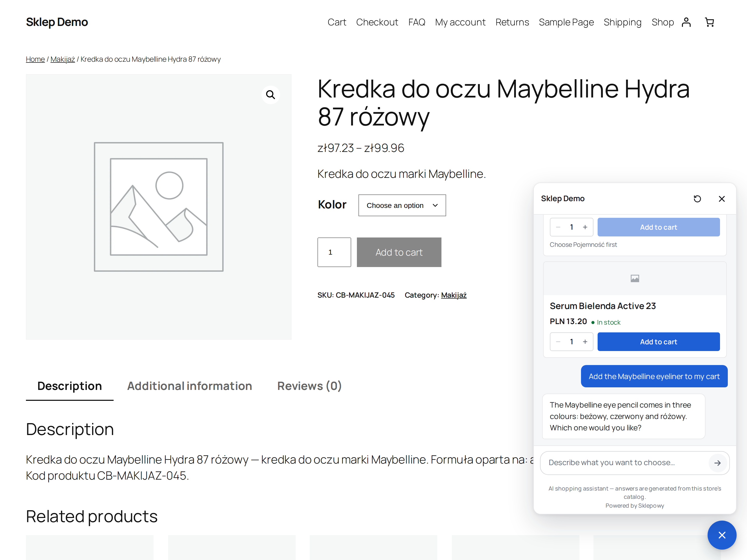Reset the chat with the refresh icon
The image size is (747, 560).
pyautogui.click(x=697, y=199)
